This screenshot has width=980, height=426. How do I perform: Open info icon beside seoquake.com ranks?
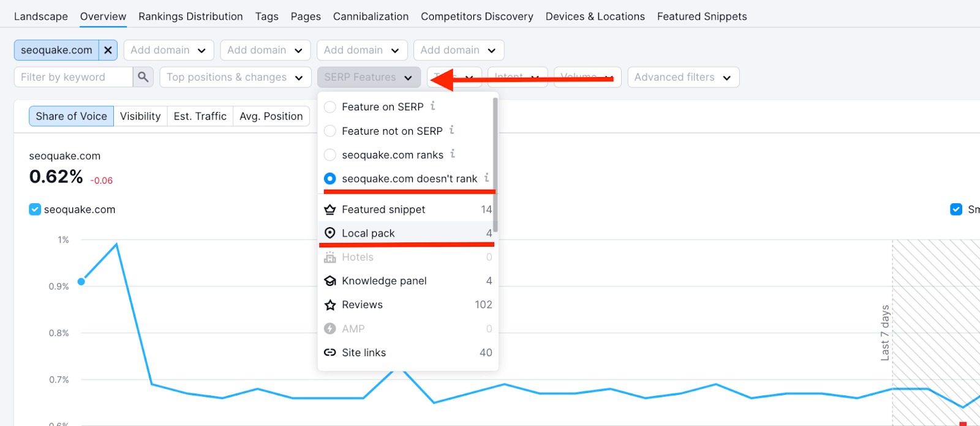[453, 154]
